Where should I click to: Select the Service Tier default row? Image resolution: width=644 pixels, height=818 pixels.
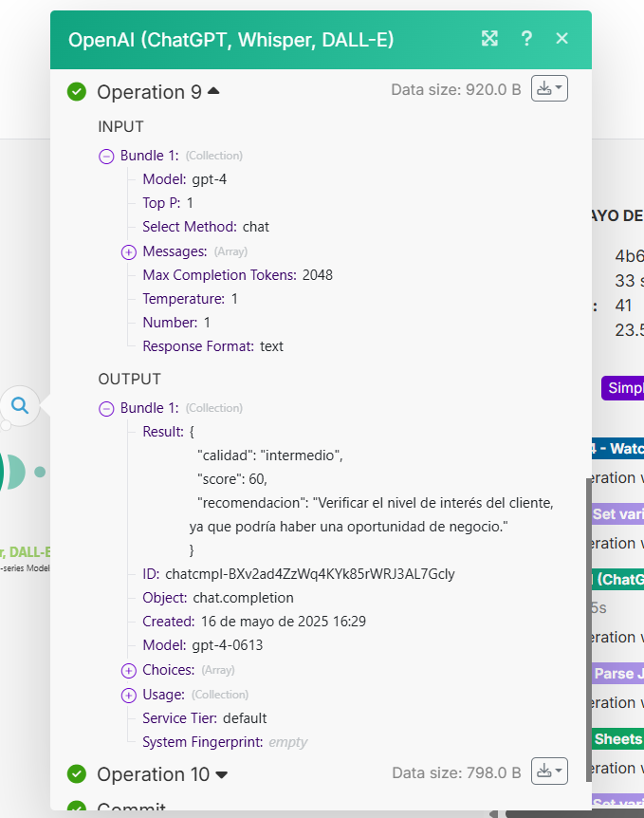point(205,718)
